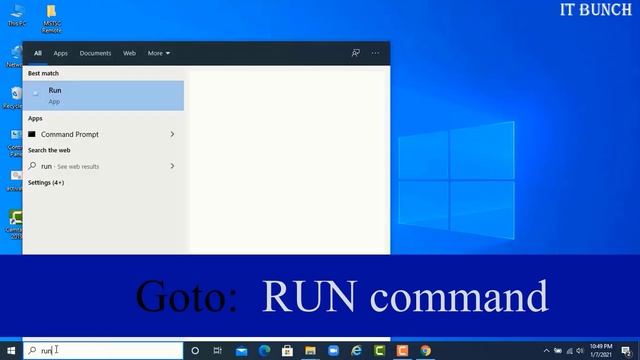The image size is (640, 360).
Task: Show hidden system tray icons
Action: pyautogui.click(x=547, y=351)
